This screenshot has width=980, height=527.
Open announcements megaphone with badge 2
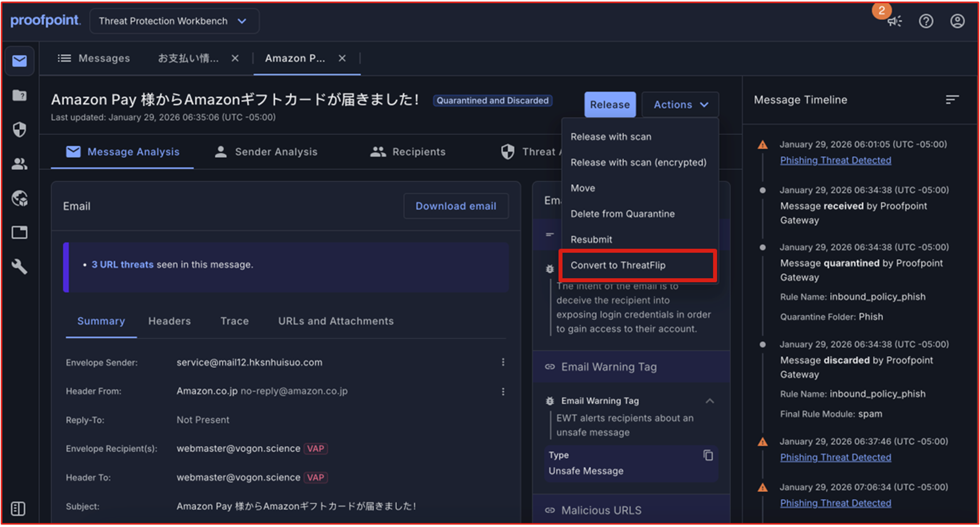tap(894, 21)
